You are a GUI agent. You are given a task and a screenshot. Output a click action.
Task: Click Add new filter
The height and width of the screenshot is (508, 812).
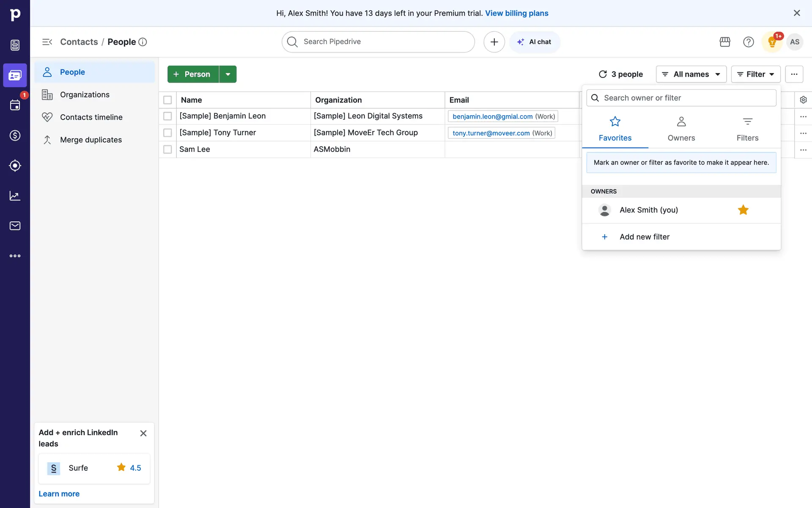(644, 237)
